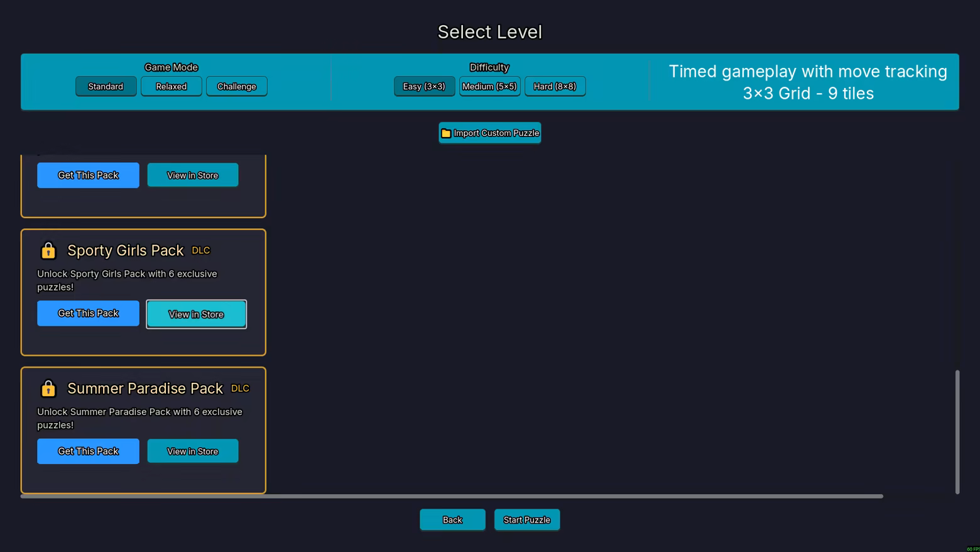The height and width of the screenshot is (552, 980).
Task: Click the Sporty Girls Pack lock icon
Action: click(x=48, y=251)
